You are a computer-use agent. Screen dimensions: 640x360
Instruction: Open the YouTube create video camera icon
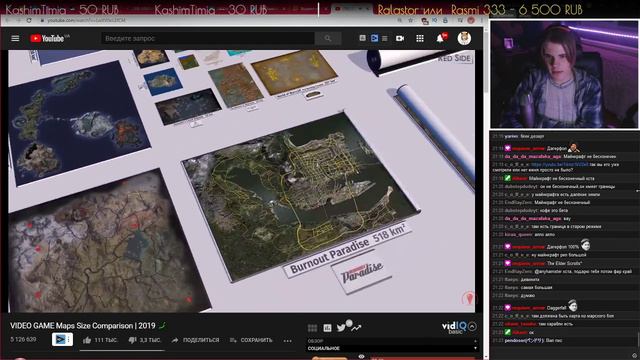400,38
